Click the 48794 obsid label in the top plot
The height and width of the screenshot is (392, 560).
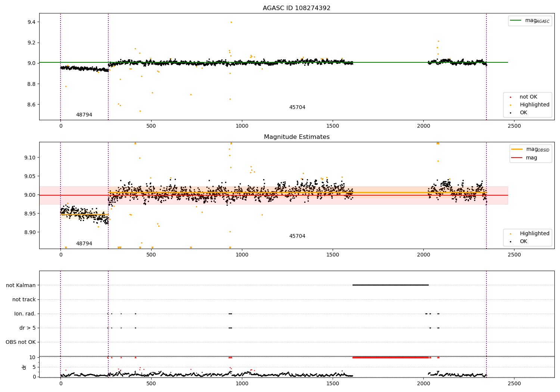(84, 115)
